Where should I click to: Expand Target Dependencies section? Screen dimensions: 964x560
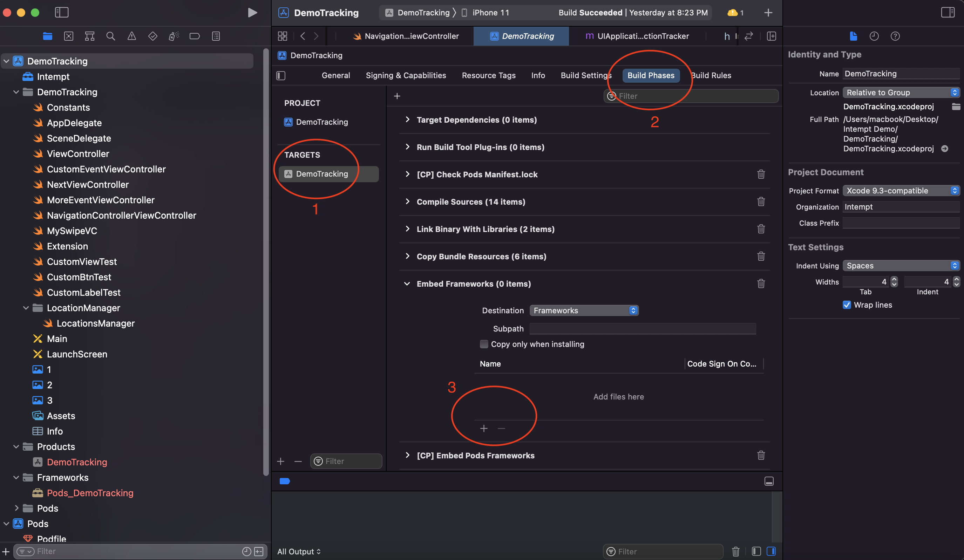point(407,120)
